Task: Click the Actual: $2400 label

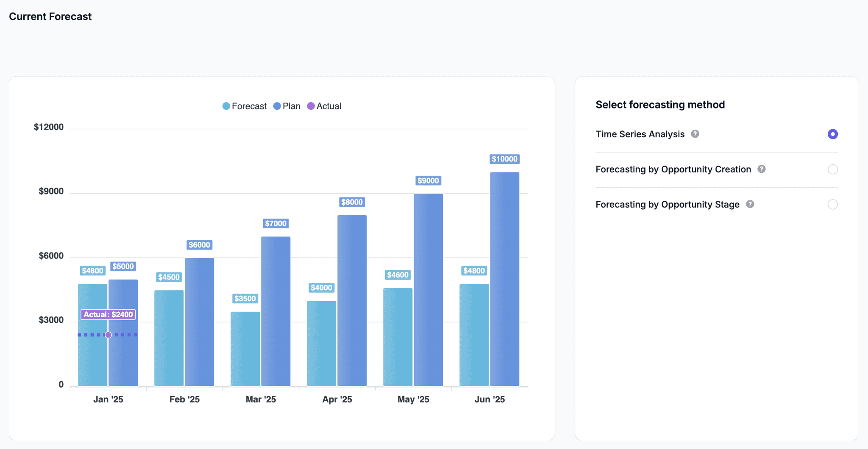Action: pyautogui.click(x=108, y=314)
